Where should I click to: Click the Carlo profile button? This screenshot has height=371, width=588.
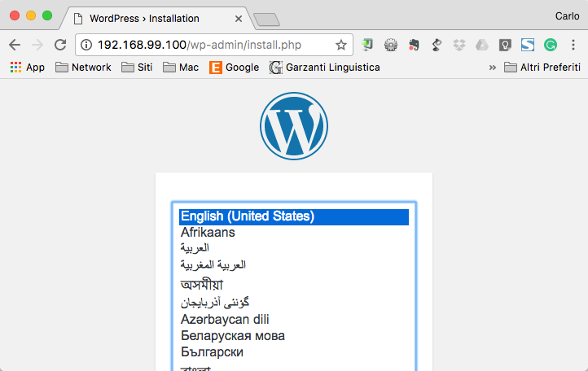coord(567,16)
